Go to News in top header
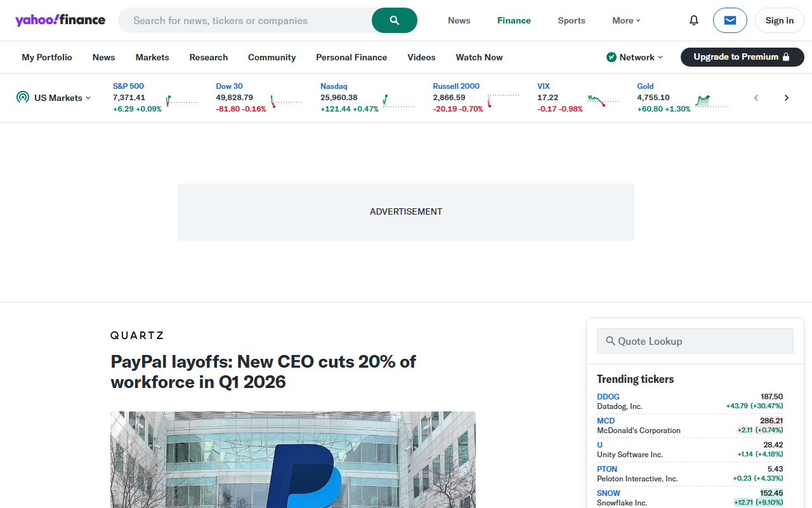812x508 pixels. point(459,20)
